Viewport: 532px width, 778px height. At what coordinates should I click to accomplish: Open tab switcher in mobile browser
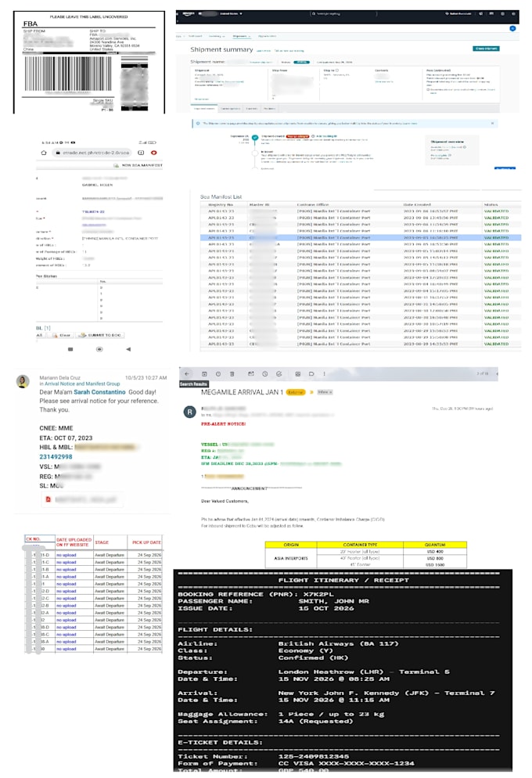[x=141, y=153]
